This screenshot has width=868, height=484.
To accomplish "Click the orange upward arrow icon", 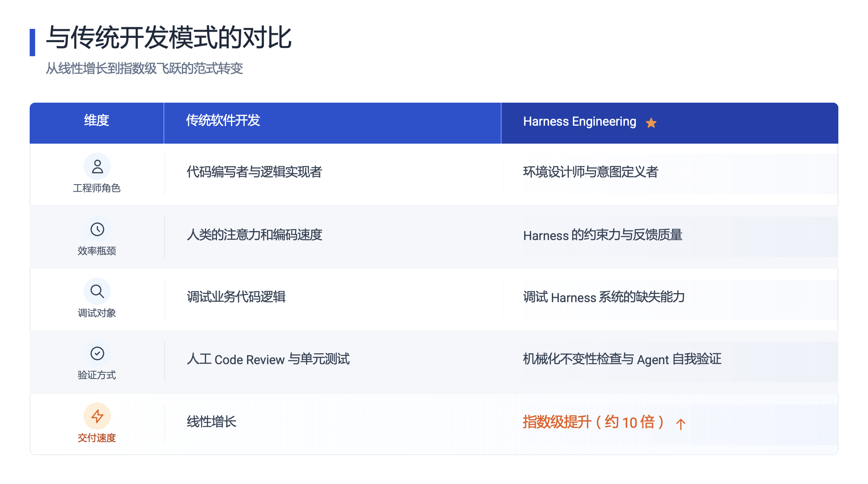I will pos(681,424).
